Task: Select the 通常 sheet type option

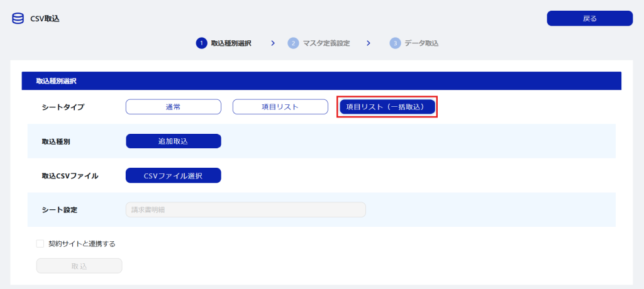Action: (173, 107)
